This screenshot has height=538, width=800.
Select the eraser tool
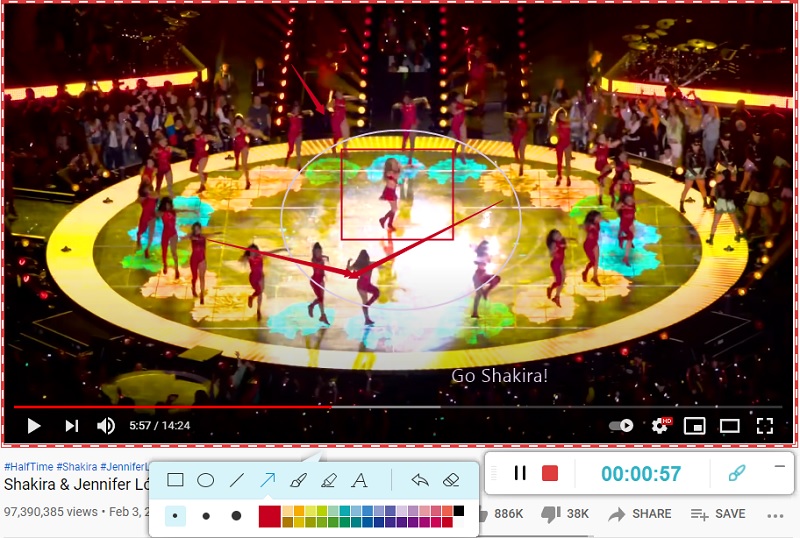451,480
